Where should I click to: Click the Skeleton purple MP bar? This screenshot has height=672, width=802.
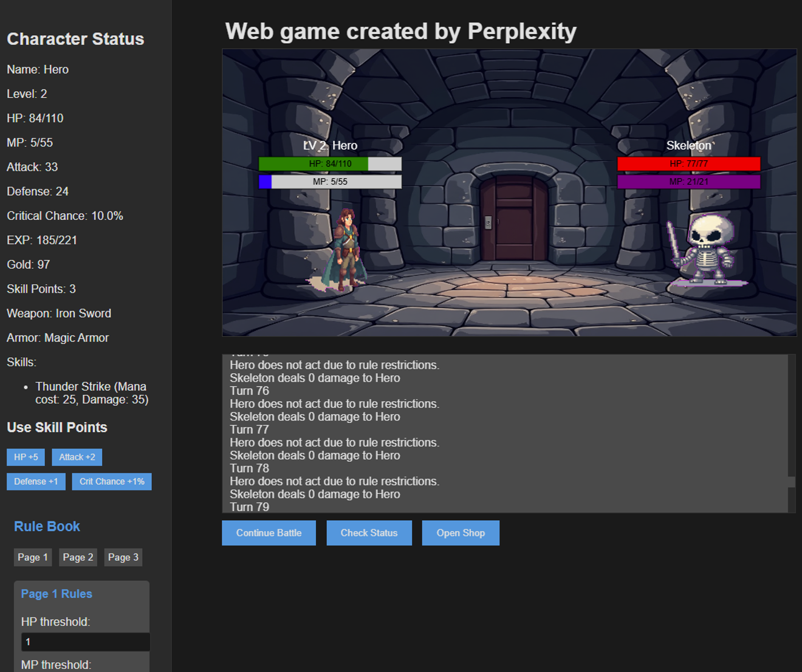pyautogui.click(x=688, y=182)
